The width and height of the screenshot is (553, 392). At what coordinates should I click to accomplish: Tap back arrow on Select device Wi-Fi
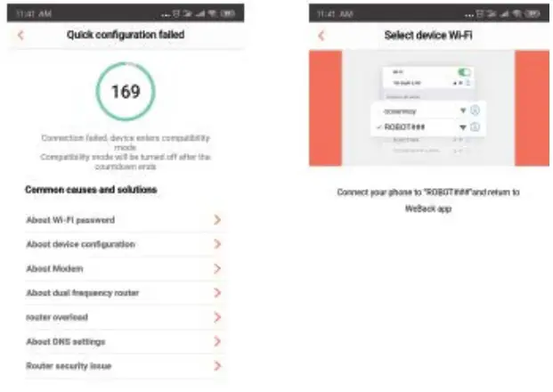coord(321,35)
